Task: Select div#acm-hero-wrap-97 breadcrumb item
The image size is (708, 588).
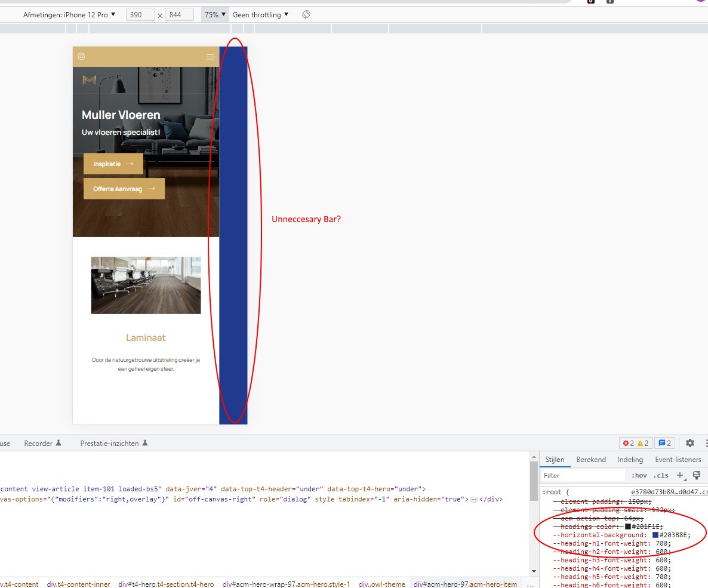Action: pyautogui.click(x=287, y=584)
